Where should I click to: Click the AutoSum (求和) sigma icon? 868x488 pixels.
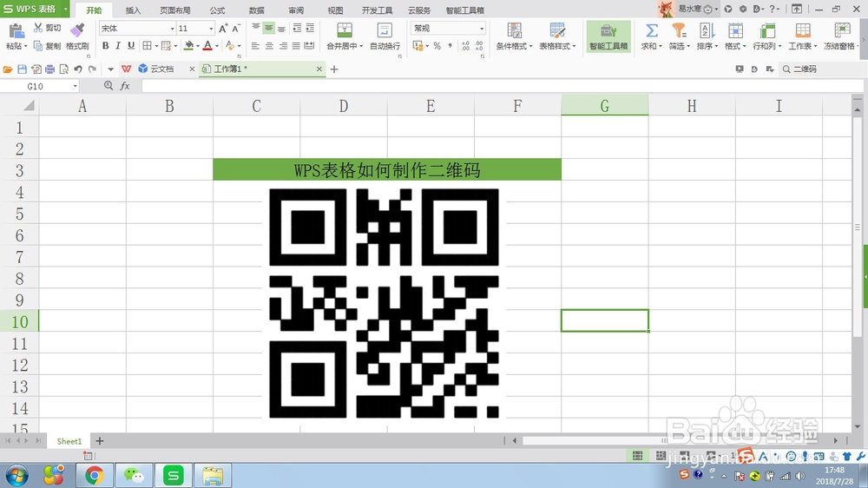click(x=652, y=30)
